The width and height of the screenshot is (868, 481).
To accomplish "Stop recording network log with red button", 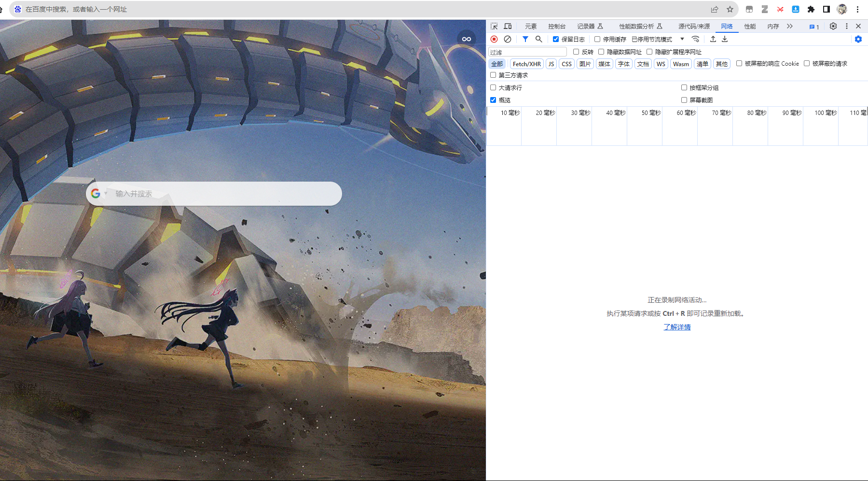I will click(x=494, y=39).
